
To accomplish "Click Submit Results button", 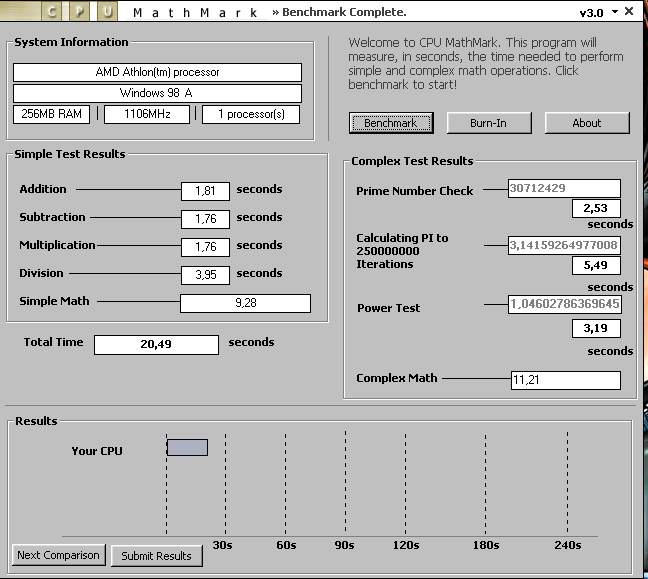I will (x=157, y=556).
